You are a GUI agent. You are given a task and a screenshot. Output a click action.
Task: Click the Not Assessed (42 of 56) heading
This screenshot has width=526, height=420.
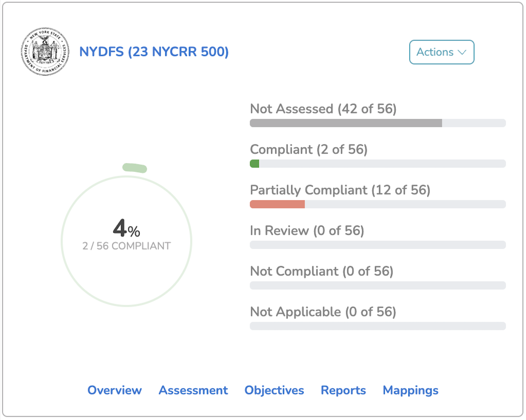(x=323, y=109)
